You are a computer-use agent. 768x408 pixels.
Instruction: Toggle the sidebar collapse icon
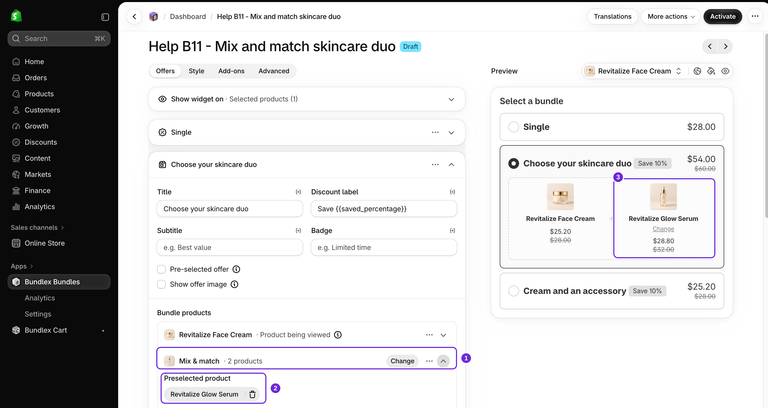point(105,17)
